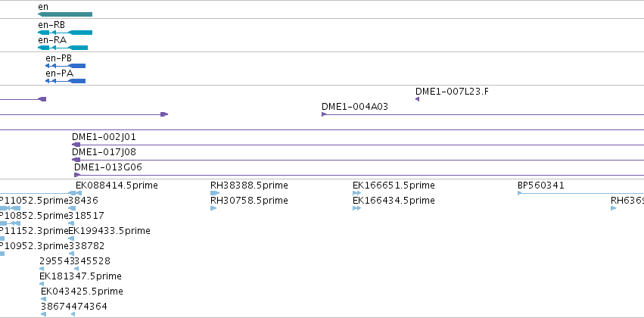Click the DME1-004A03 feature line
The width and height of the screenshot is (644, 318).
[x=483, y=114]
